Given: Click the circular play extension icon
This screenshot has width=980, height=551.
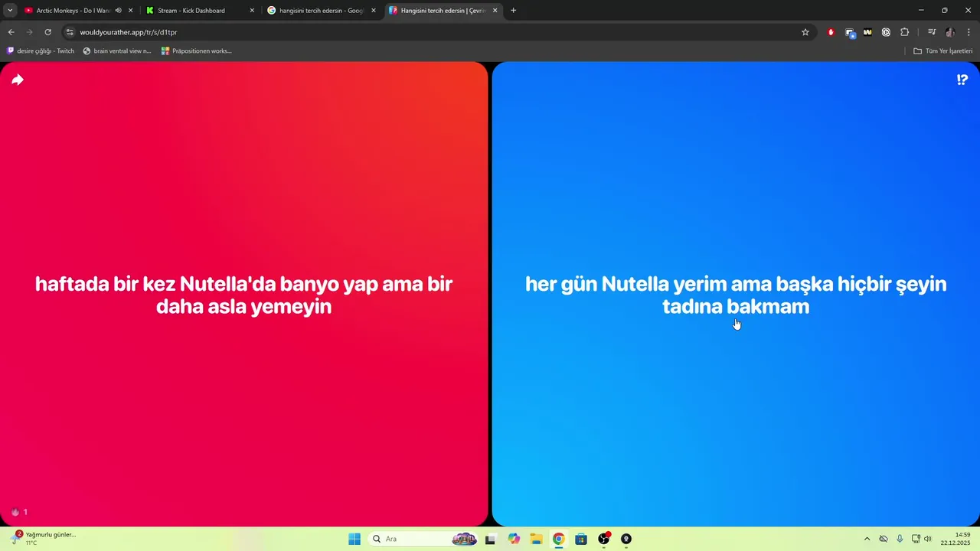Looking at the screenshot, I should point(886,32).
